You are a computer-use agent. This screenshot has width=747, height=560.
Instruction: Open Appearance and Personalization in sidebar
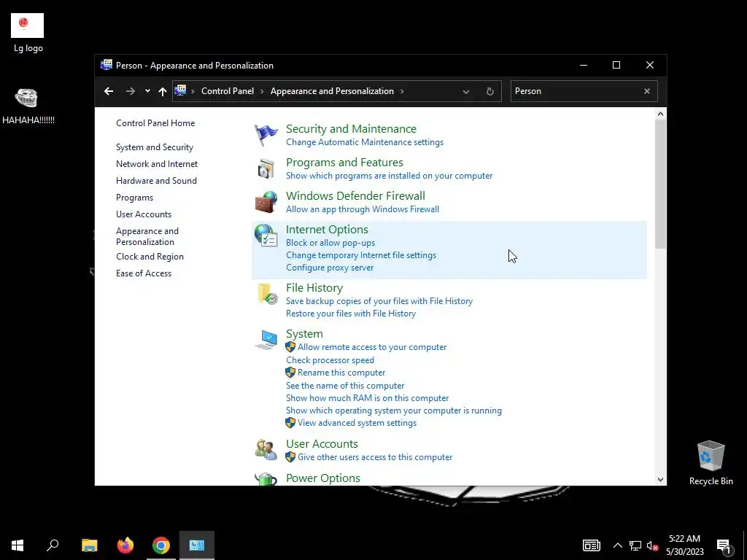(x=147, y=236)
